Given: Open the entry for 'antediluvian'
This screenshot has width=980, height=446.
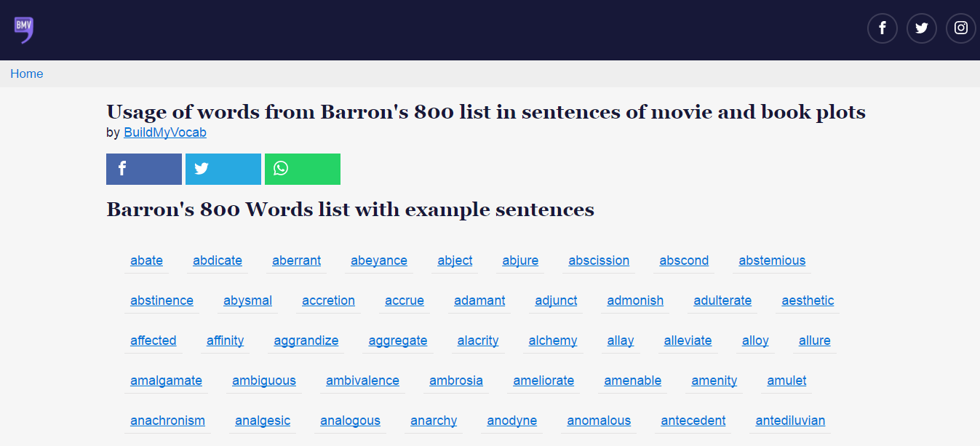Looking at the screenshot, I should 789,421.
